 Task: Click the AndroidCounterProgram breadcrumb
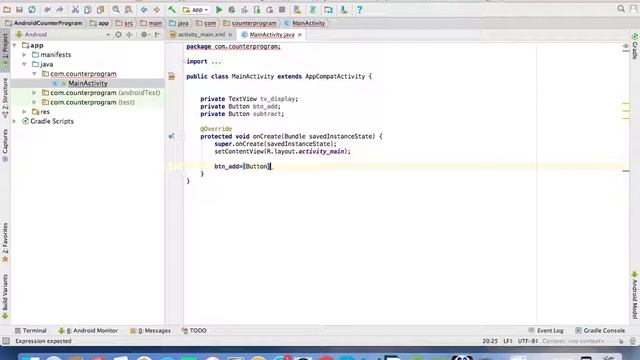click(44, 23)
